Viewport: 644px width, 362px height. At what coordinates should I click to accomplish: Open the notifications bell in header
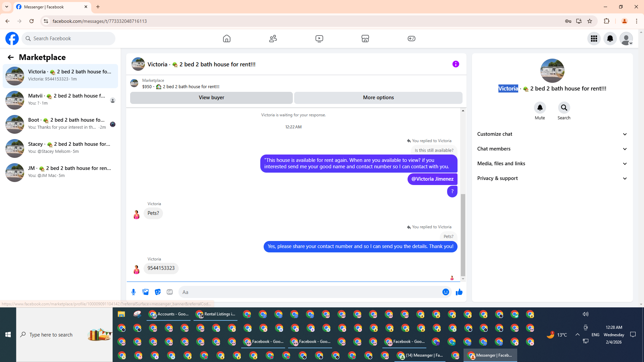point(610,39)
